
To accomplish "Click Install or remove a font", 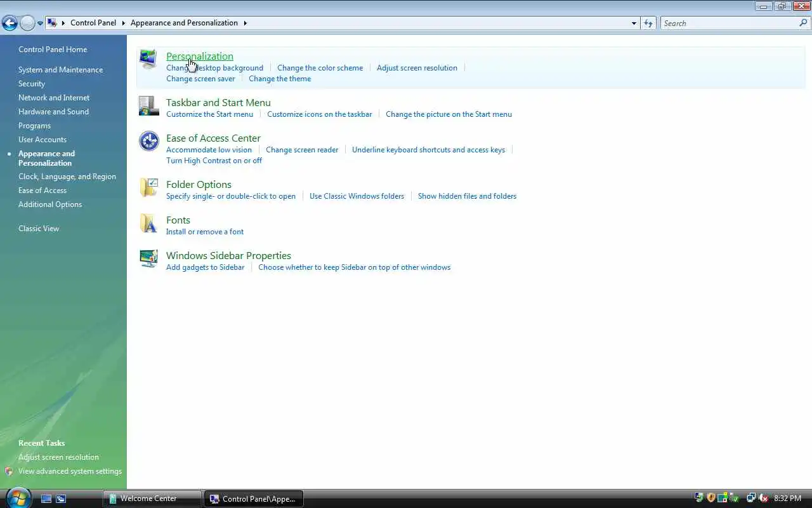I will (x=205, y=232).
